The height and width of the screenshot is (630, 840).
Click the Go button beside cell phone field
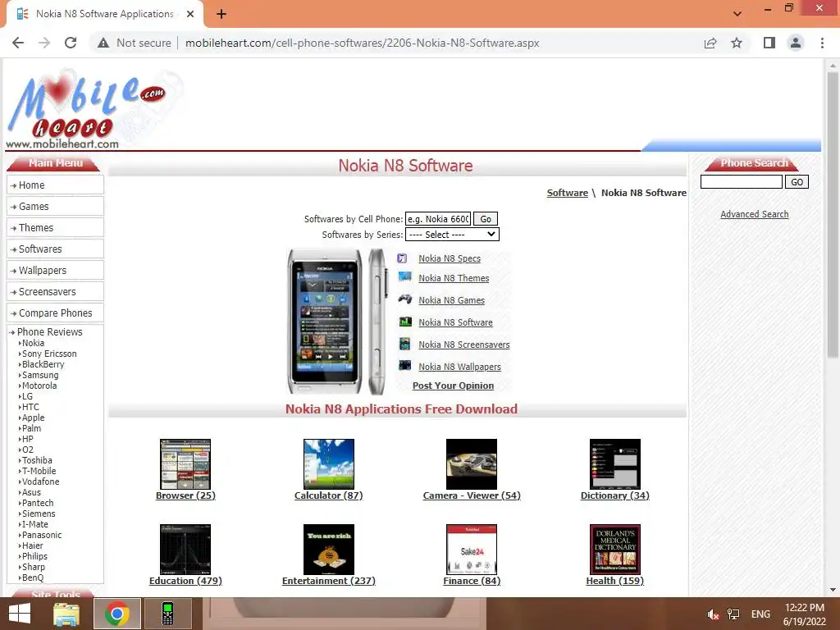tap(486, 219)
